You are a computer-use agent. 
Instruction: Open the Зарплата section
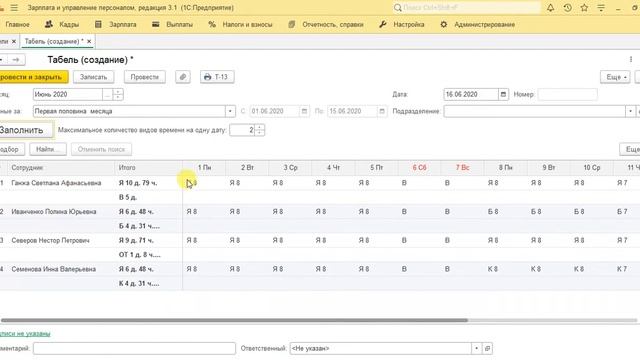click(x=116, y=24)
